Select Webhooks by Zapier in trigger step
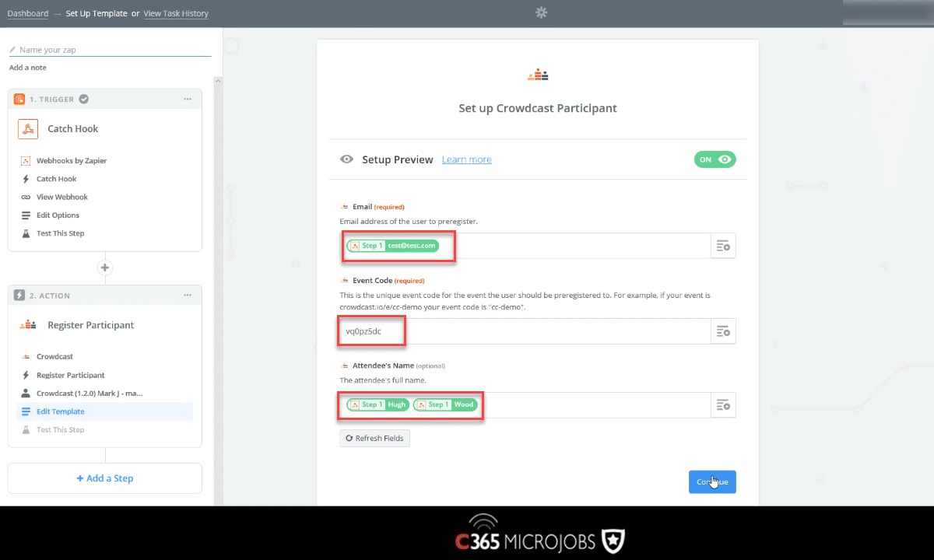 click(x=72, y=161)
